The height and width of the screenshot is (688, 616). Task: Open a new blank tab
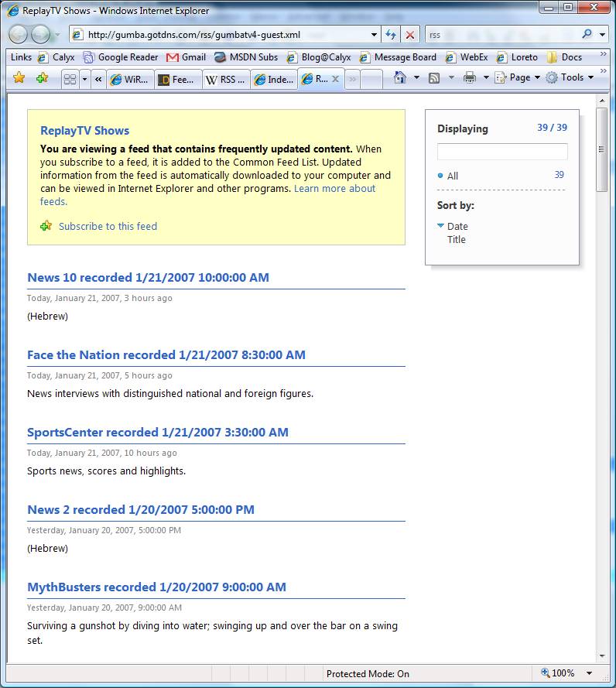coord(371,80)
